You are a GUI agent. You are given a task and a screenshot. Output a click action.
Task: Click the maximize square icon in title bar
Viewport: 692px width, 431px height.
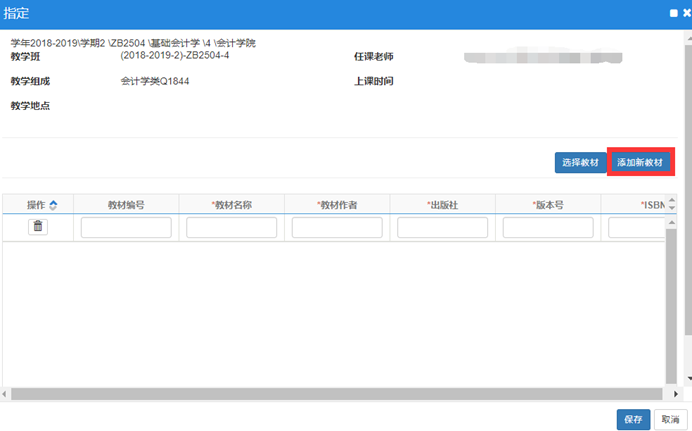pos(673,13)
